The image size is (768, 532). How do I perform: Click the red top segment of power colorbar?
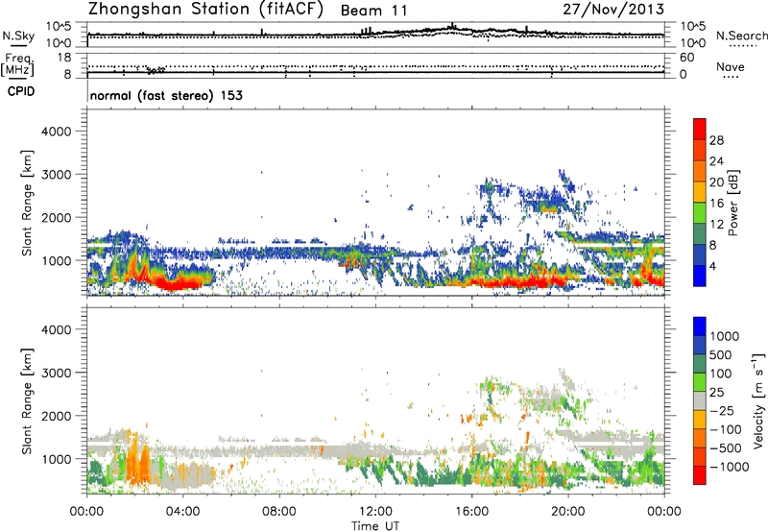pyautogui.click(x=700, y=129)
